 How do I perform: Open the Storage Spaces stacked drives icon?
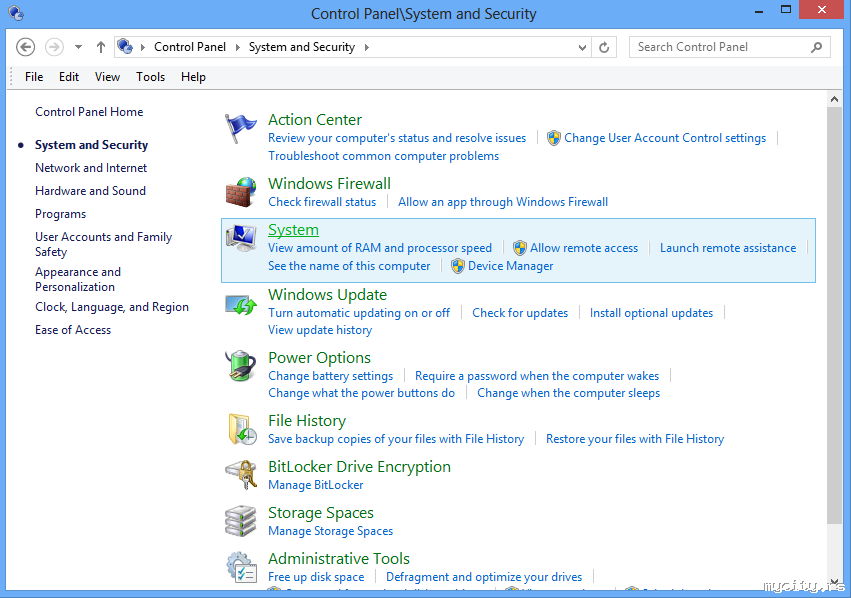(240, 521)
